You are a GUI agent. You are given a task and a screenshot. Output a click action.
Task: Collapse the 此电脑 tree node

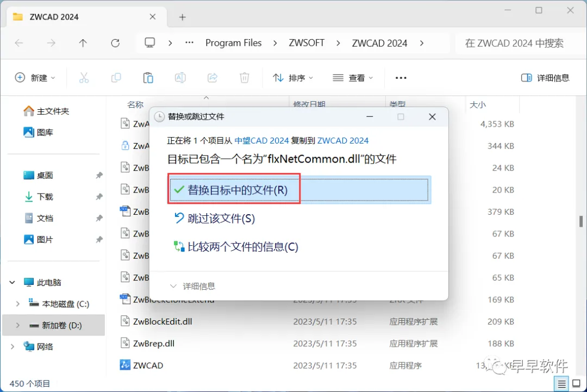pyautogui.click(x=13, y=282)
